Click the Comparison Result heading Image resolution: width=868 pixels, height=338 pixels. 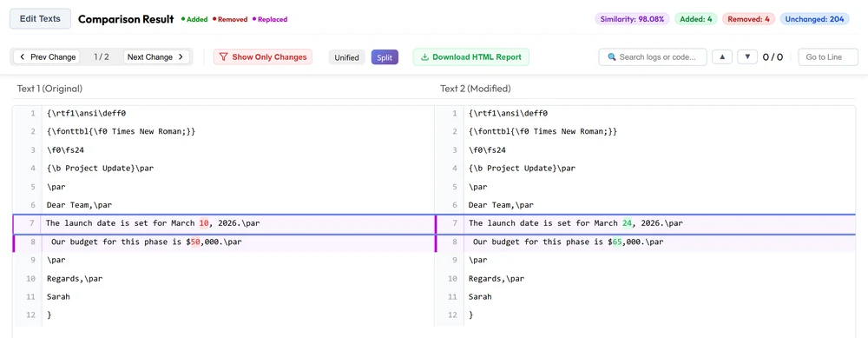click(126, 19)
